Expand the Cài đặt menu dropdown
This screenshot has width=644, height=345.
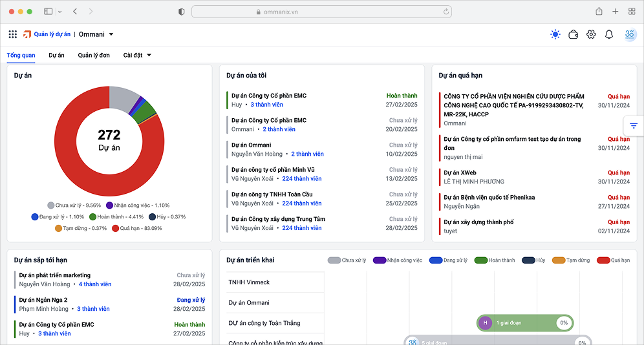coord(149,56)
